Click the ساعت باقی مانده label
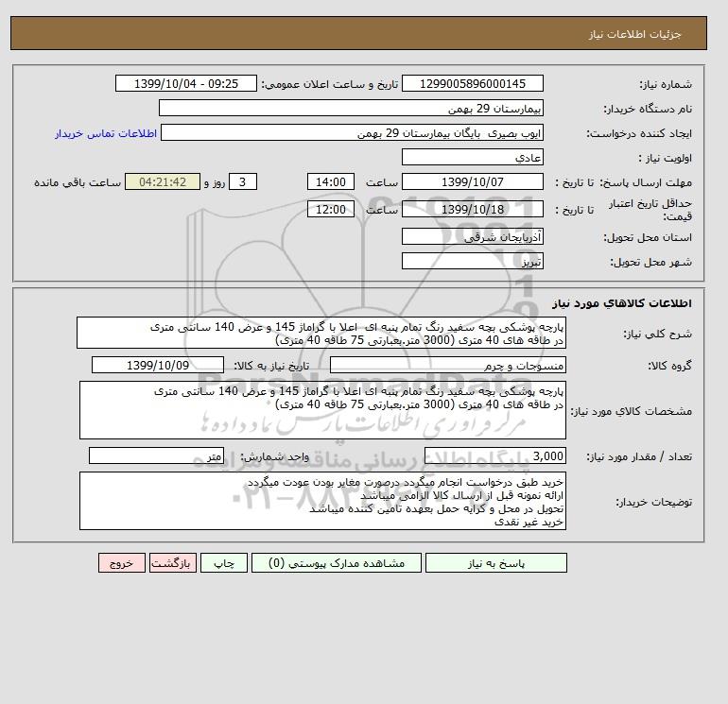This screenshot has height=704, width=728. (x=78, y=182)
